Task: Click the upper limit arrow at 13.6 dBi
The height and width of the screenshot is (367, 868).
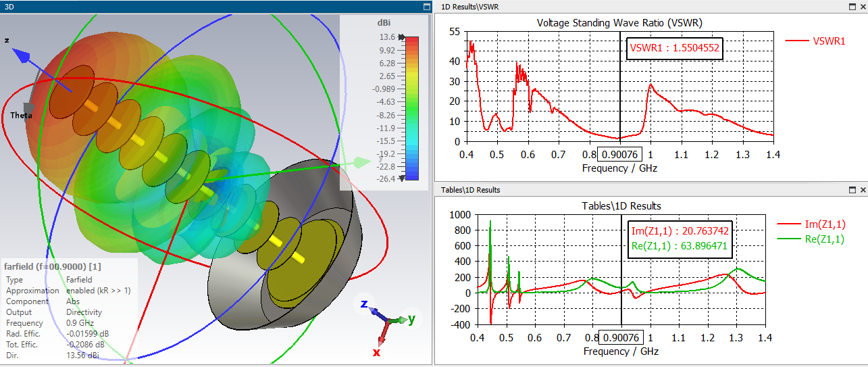Action: [403, 38]
